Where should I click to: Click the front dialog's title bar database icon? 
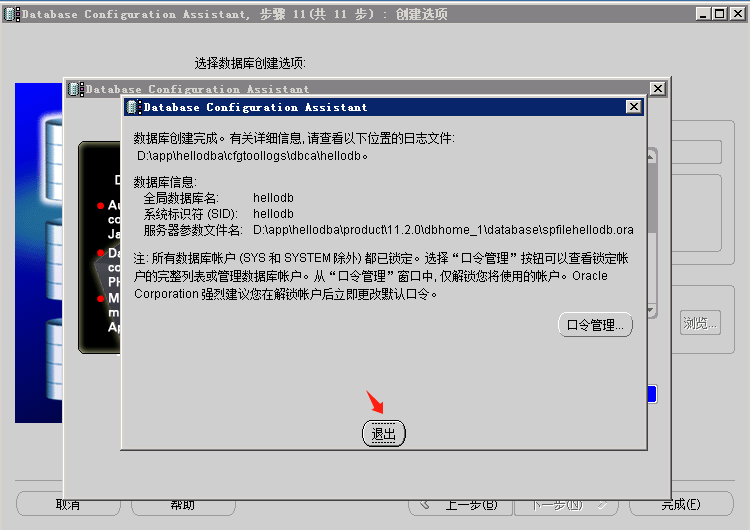[x=133, y=107]
